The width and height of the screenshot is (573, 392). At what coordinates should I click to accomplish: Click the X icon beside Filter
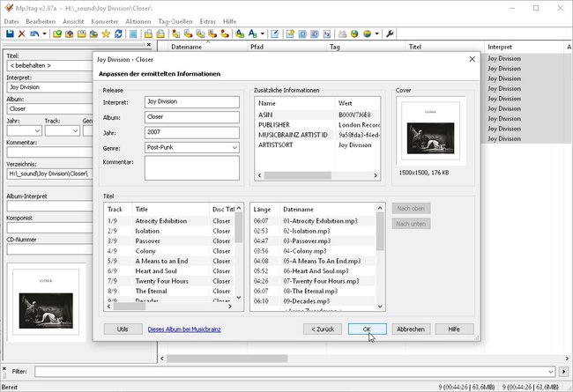4,368
